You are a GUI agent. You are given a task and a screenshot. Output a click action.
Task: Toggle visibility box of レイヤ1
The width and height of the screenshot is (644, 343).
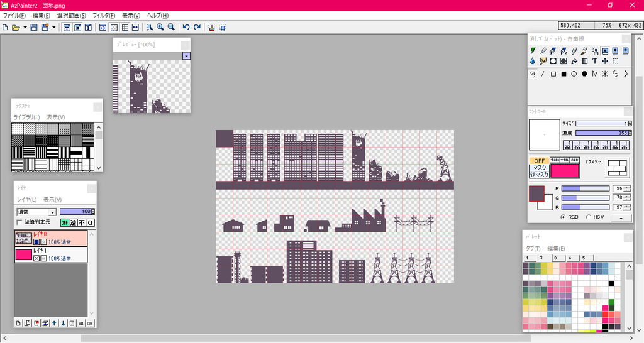(x=36, y=258)
